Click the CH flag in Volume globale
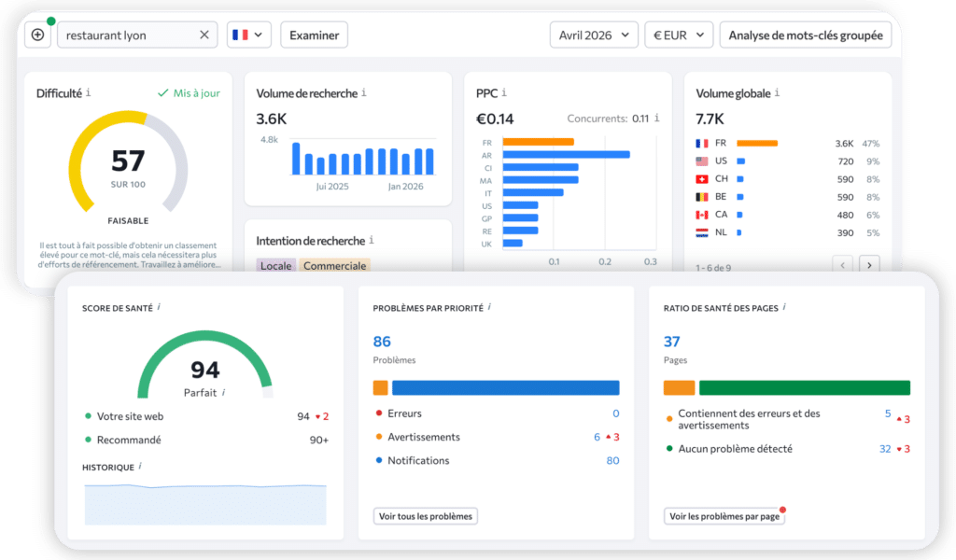The height and width of the screenshot is (560, 956). (702, 179)
